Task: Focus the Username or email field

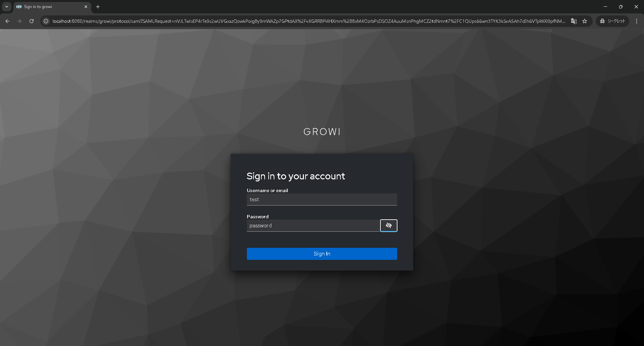Action: (x=322, y=199)
